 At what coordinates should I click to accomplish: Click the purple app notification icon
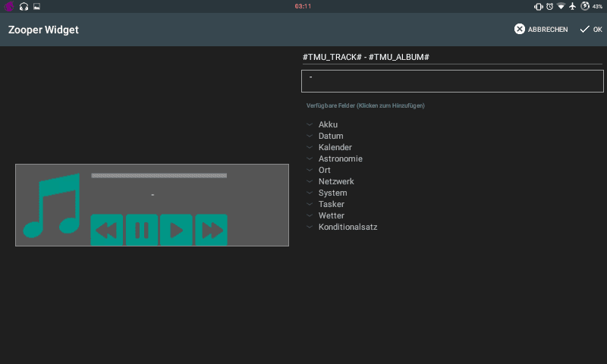pos(9,6)
